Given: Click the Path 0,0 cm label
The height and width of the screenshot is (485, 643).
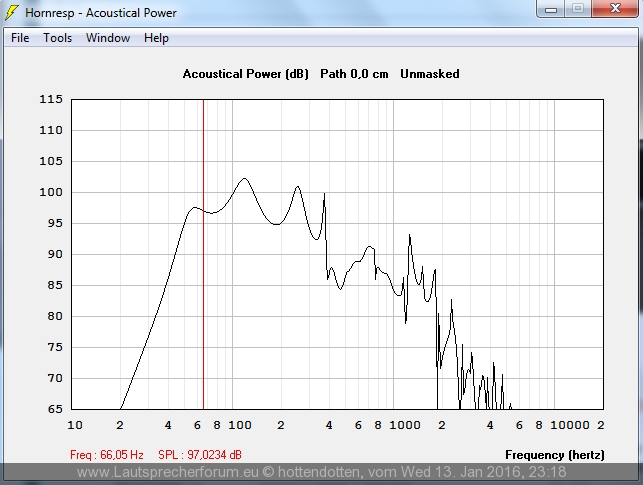Looking at the screenshot, I should coord(354,74).
